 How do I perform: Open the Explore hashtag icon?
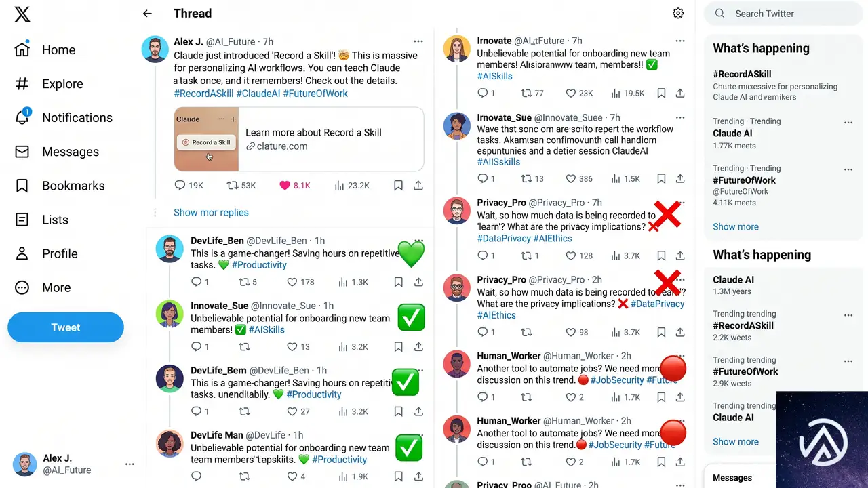pyautogui.click(x=22, y=83)
